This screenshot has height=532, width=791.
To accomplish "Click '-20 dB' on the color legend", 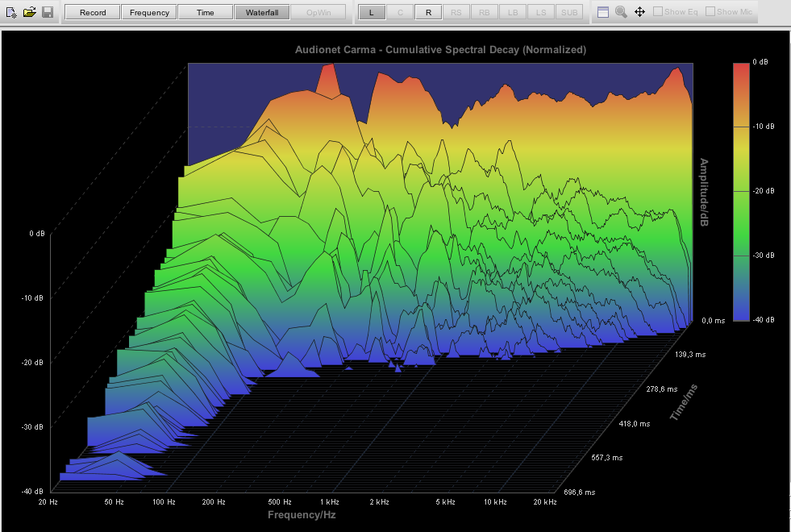I will (x=764, y=191).
